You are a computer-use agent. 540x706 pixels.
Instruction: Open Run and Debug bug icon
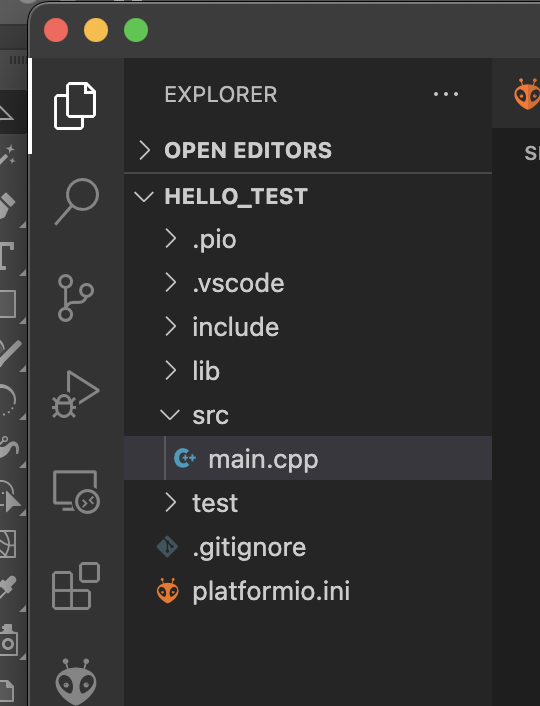point(76,394)
